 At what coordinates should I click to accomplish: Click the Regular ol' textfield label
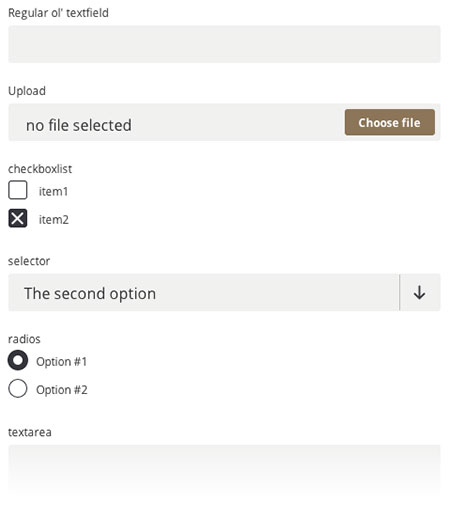[58, 13]
